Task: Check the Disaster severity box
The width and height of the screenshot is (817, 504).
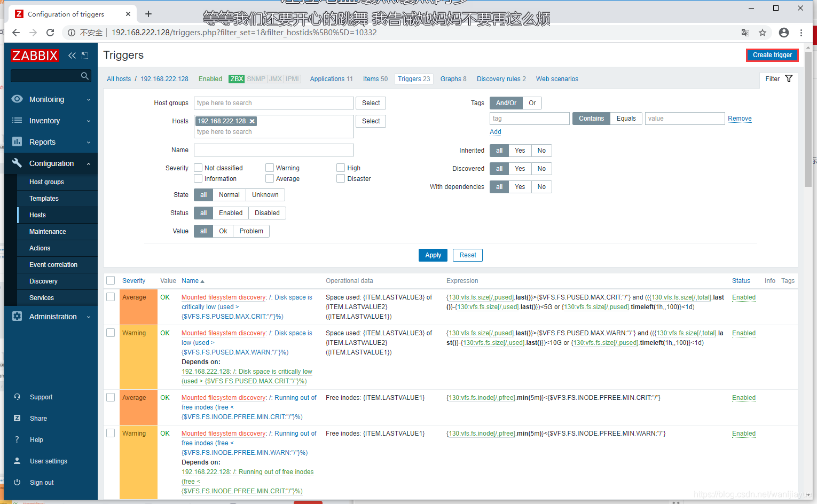Action: (x=341, y=178)
